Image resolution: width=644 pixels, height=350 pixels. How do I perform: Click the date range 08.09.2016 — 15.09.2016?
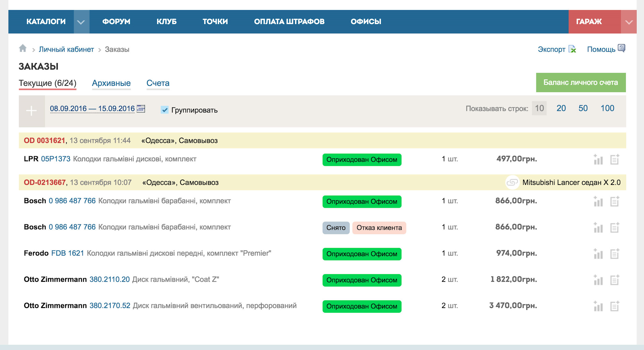click(92, 109)
